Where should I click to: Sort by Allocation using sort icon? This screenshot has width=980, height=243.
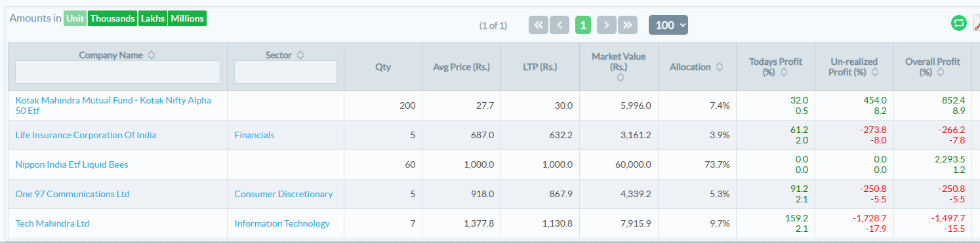pyautogui.click(x=720, y=67)
